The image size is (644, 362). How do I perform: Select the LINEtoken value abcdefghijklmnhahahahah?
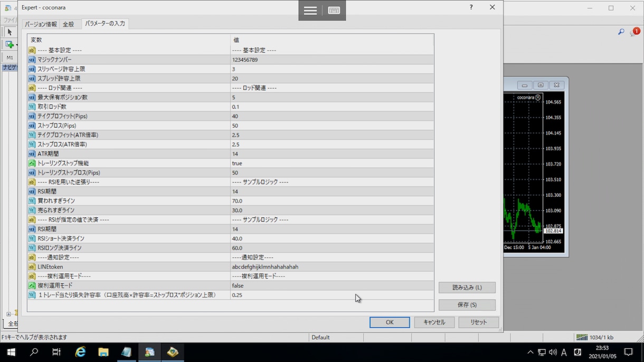265,266
